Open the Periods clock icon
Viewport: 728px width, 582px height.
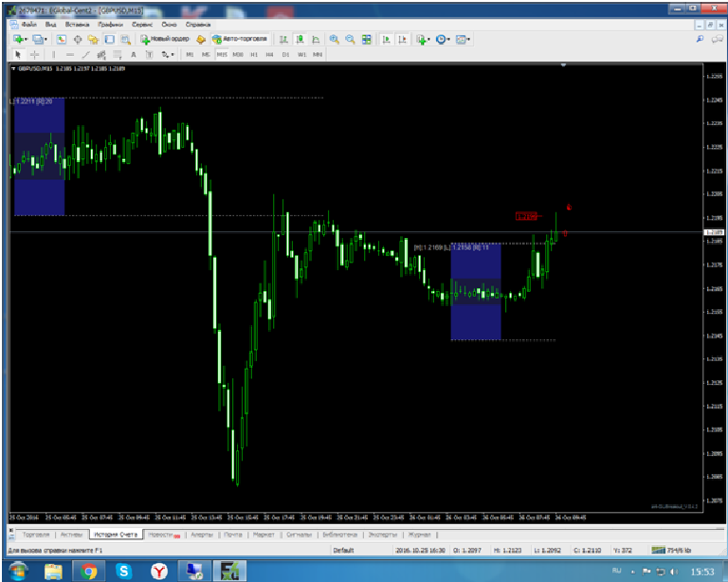[441, 40]
